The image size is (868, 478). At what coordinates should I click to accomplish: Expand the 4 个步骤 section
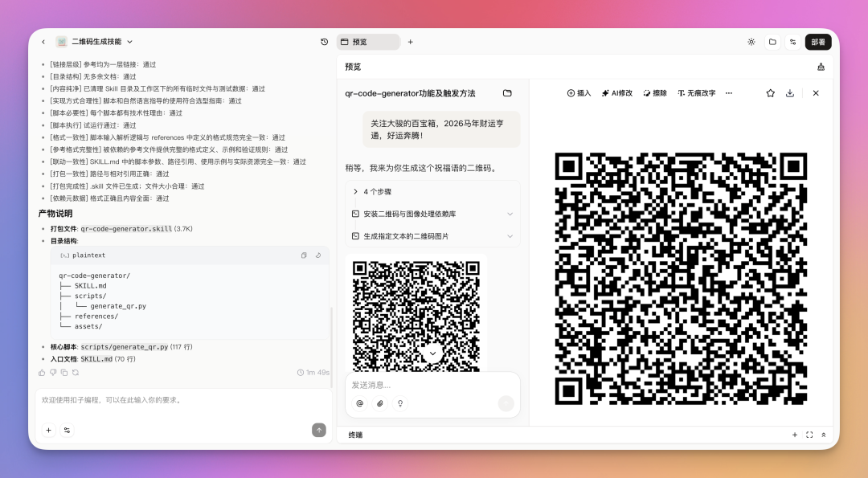pyautogui.click(x=432, y=191)
